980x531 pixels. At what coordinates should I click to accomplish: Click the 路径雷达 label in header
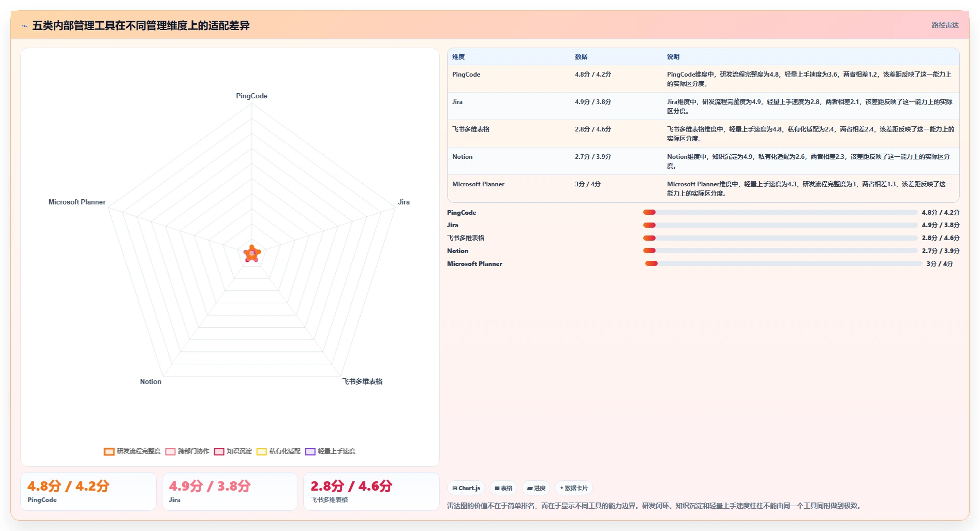[x=945, y=25]
